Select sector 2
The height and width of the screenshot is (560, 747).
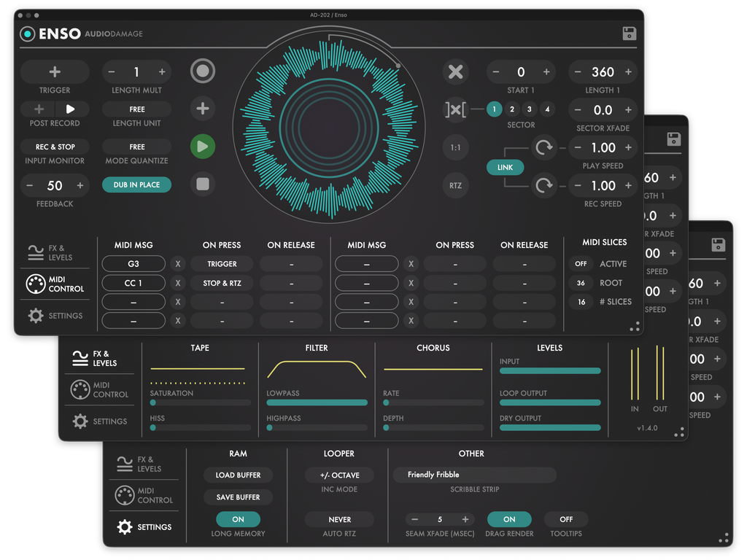click(x=512, y=109)
